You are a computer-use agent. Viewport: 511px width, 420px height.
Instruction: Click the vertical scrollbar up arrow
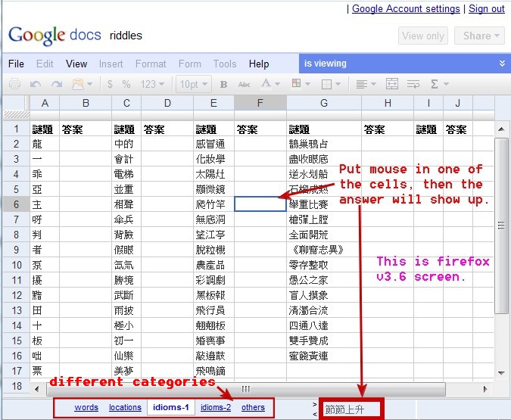click(x=502, y=129)
